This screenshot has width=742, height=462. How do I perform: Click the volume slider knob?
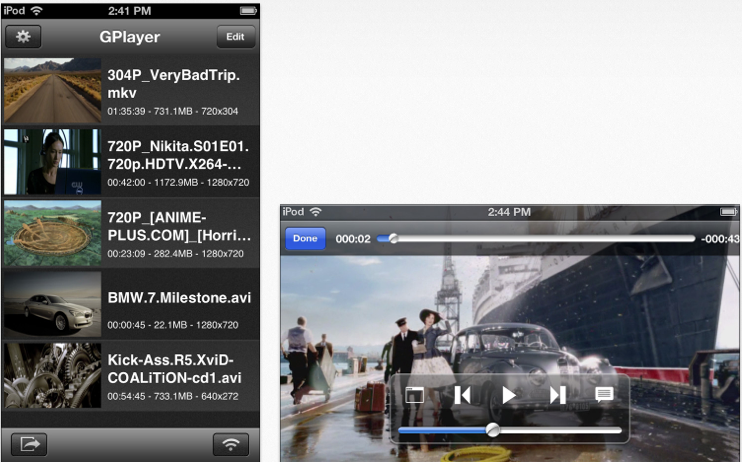click(x=493, y=430)
